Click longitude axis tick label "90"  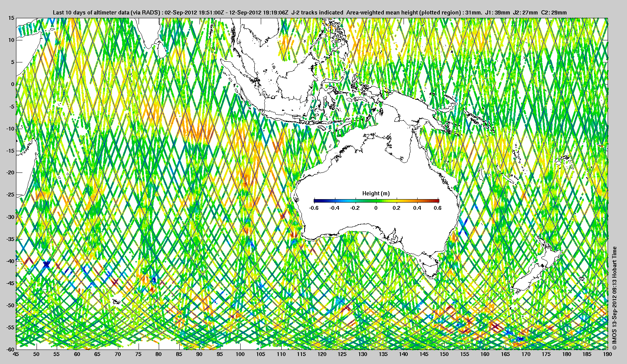[199, 354]
